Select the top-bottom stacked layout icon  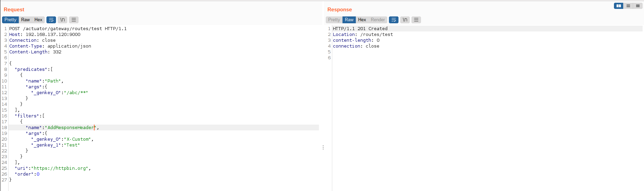[628, 6]
